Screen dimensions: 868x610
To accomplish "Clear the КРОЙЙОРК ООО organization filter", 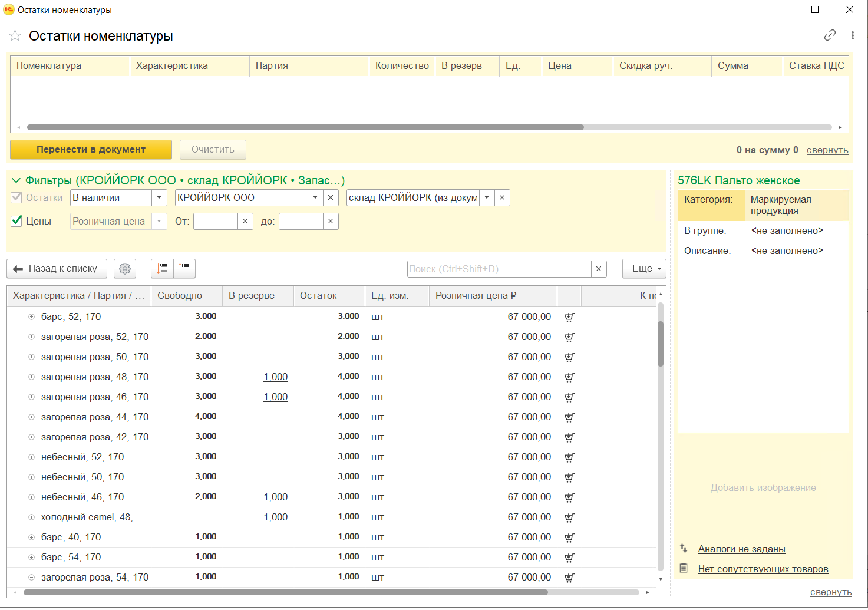I will click(331, 198).
